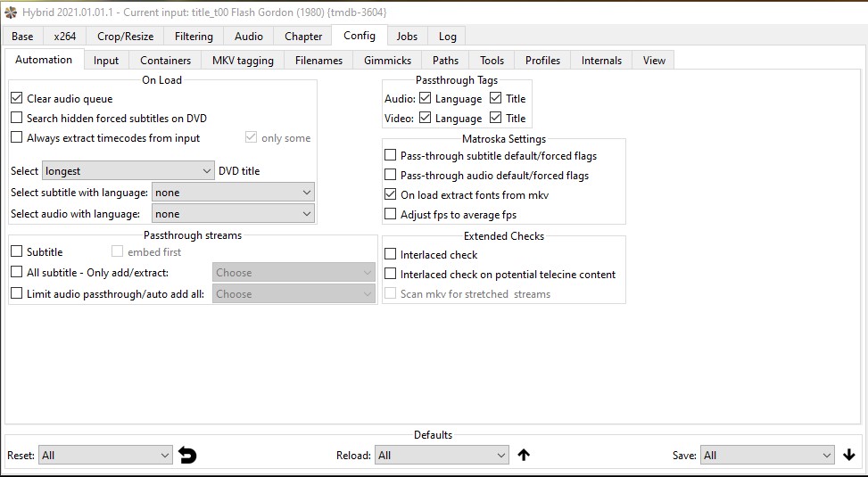
Task: Expand the Save All dropdown
Action: (767, 456)
